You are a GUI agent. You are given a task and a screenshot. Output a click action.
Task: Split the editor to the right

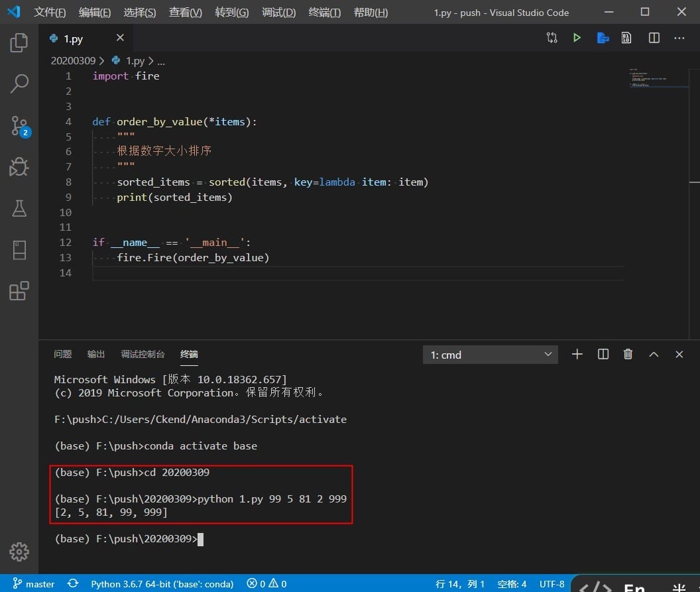(654, 38)
